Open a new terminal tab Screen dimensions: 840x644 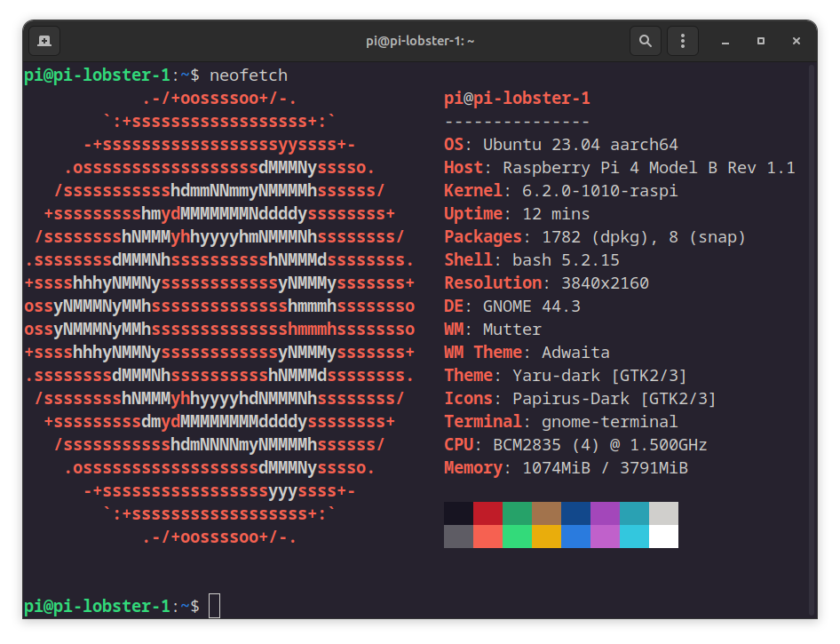[x=44, y=41]
